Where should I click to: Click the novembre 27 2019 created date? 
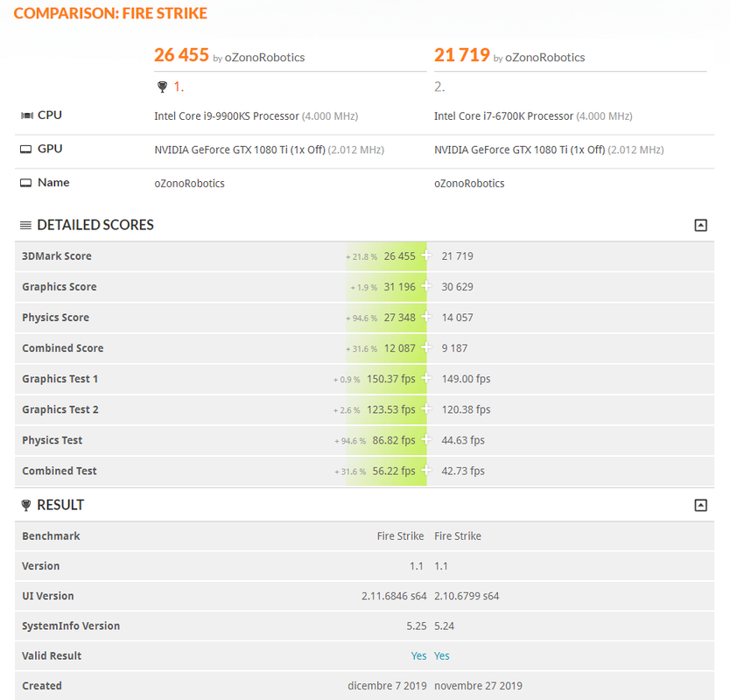(478, 686)
